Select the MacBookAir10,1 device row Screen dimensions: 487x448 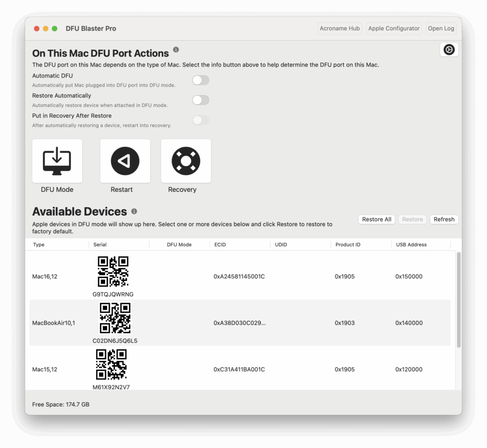[x=240, y=323]
